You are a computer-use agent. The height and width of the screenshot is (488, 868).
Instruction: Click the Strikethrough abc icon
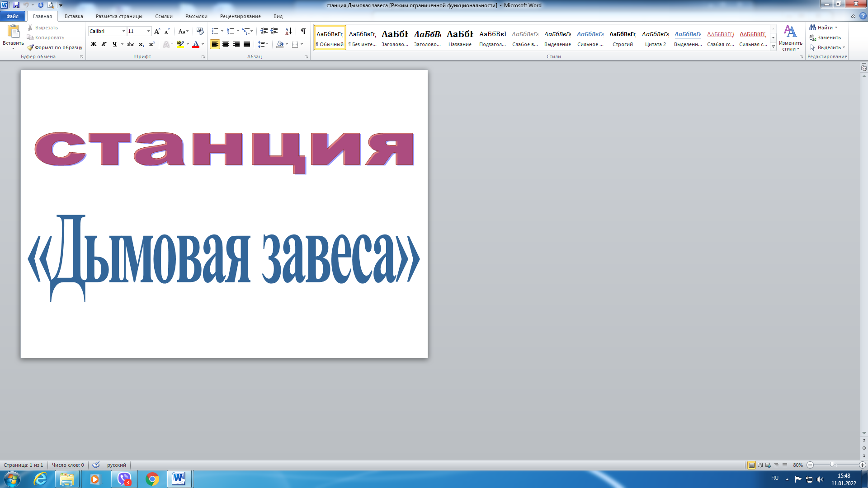coord(131,44)
